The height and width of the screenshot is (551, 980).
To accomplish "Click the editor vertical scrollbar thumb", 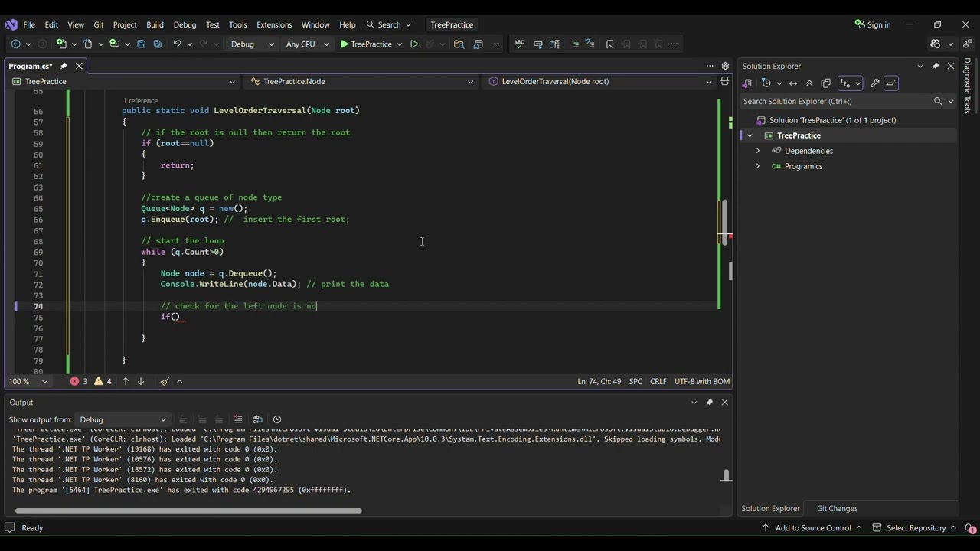I will click(x=724, y=222).
